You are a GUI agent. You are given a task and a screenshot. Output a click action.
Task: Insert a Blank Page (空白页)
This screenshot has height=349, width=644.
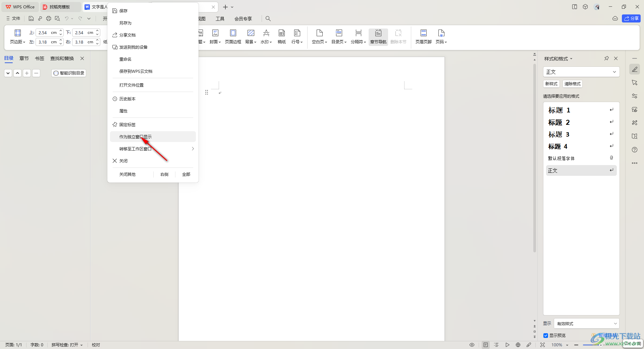pos(319,37)
